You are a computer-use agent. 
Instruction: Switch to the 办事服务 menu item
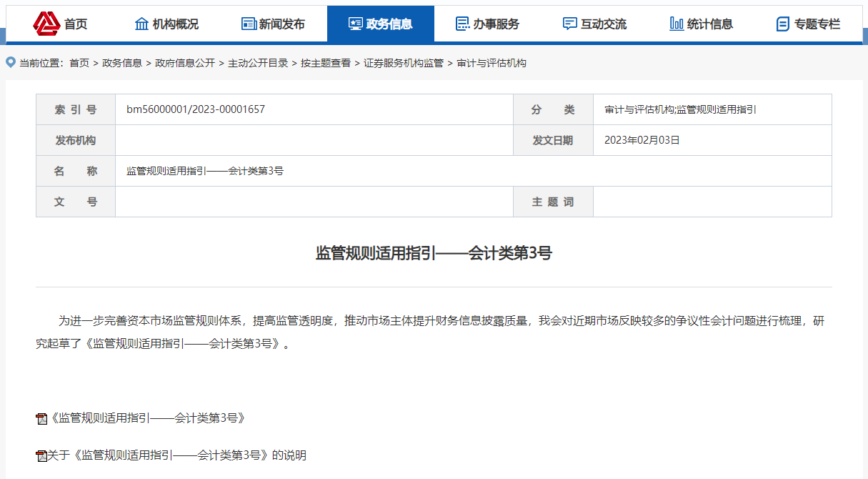[488, 22]
